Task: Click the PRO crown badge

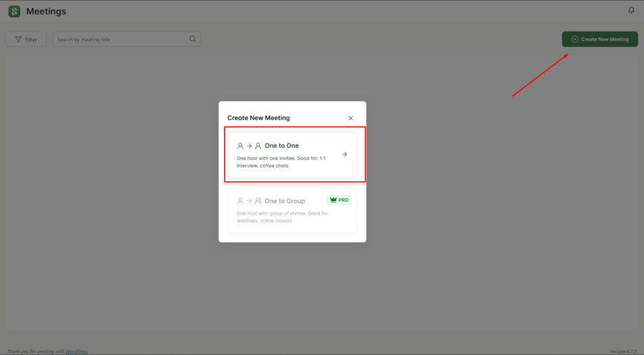Action: pos(339,200)
